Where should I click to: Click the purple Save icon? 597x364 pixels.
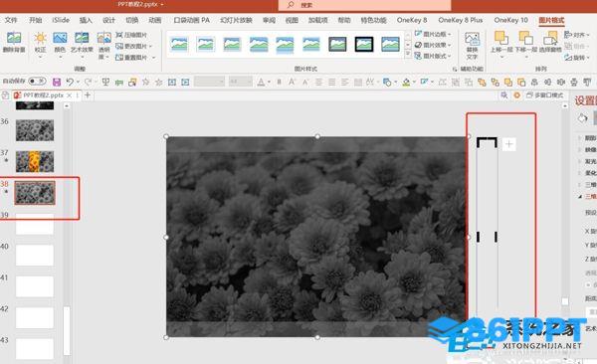(x=57, y=83)
